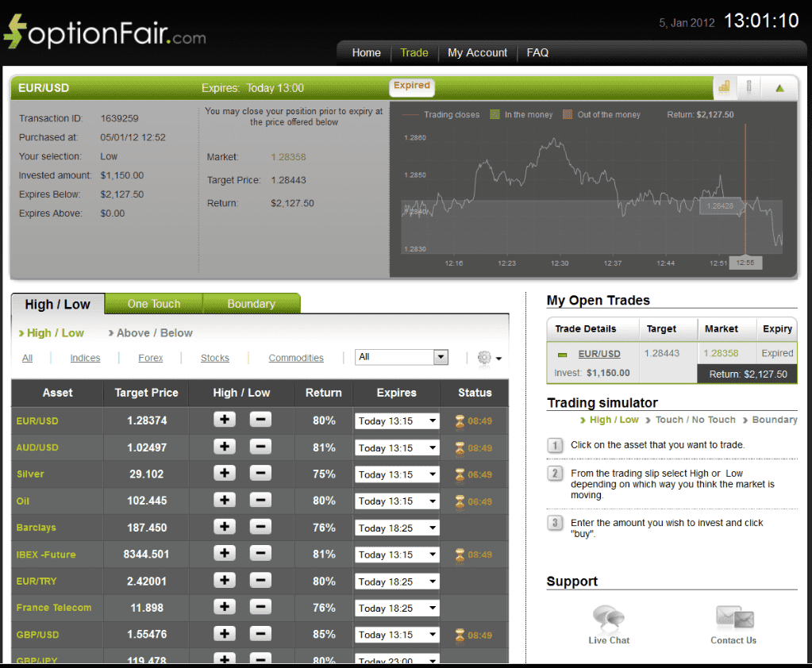
Task: Switch to the One Touch tab
Action: [x=154, y=304]
